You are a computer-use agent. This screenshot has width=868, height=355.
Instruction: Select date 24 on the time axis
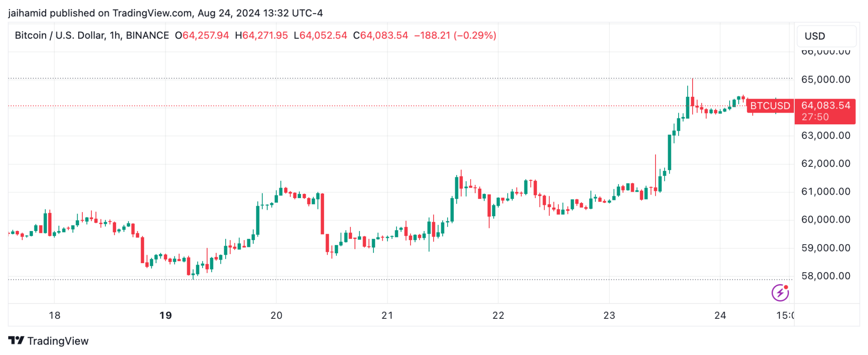720,316
